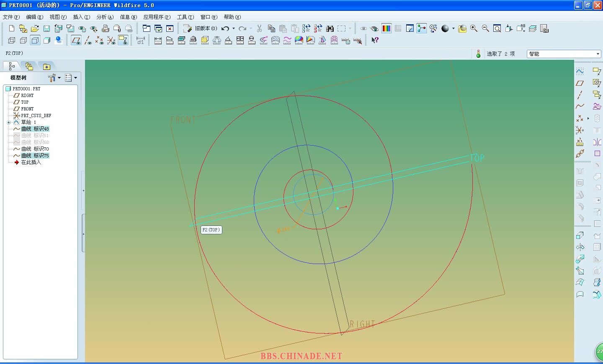Switch to the folder browser tab

pos(29,66)
